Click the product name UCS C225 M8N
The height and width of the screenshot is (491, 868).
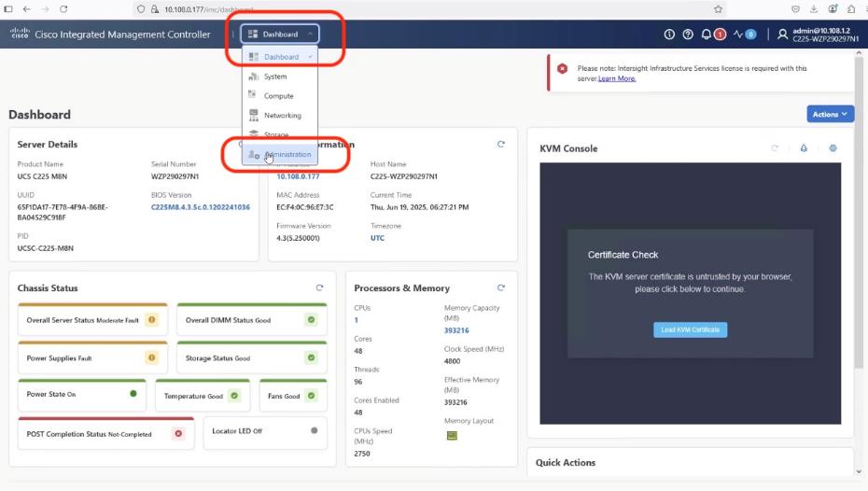[x=42, y=176]
